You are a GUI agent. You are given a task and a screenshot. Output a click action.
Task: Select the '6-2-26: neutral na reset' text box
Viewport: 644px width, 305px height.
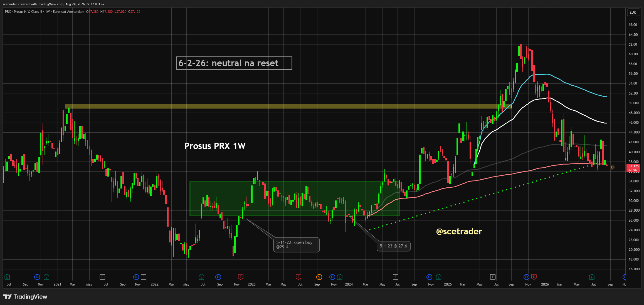(x=234, y=63)
